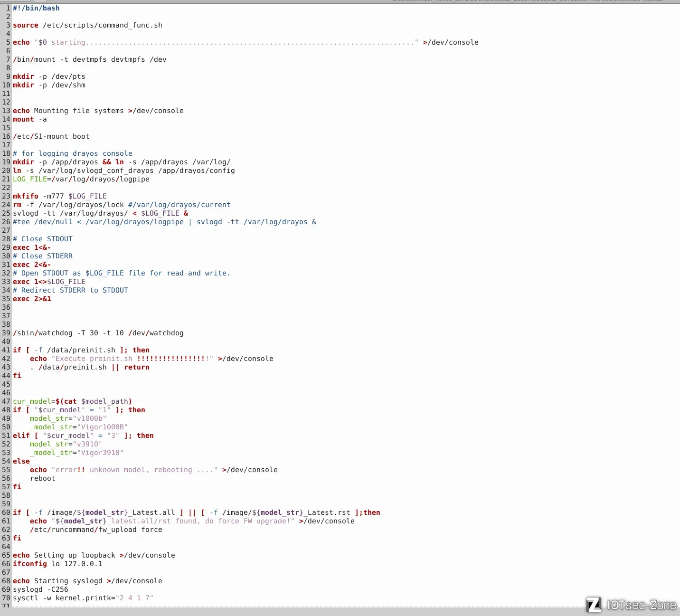The height and width of the screenshot is (616, 680).
Task: Click line number 41 in the gutter
Action: (6, 350)
